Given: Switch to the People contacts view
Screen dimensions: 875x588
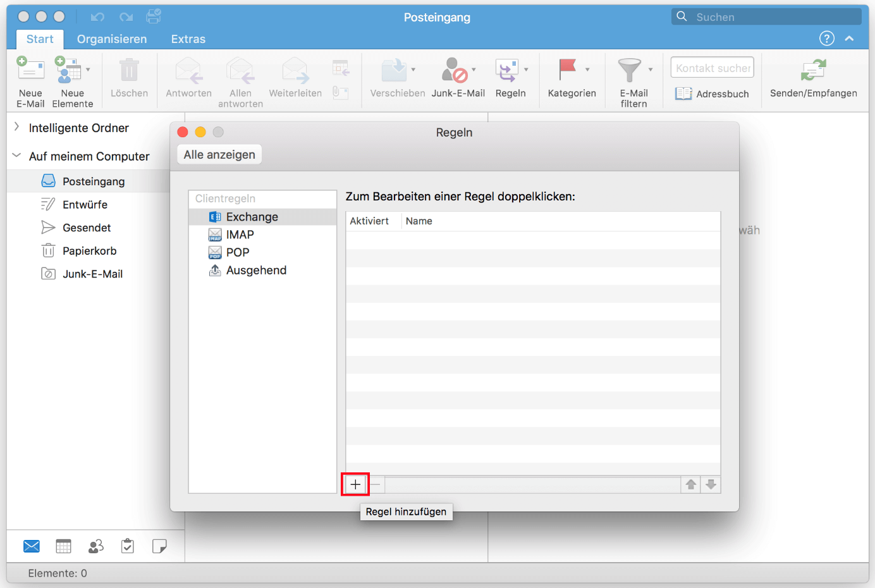Looking at the screenshot, I should (x=96, y=546).
